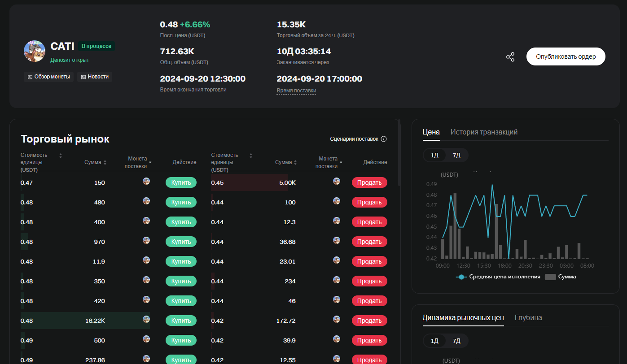Toggle Средняя цена исполнения legend series

click(x=498, y=277)
